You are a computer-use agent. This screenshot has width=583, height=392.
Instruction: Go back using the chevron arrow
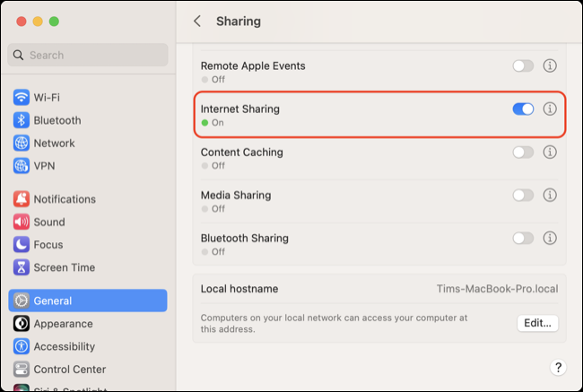tap(197, 22)
